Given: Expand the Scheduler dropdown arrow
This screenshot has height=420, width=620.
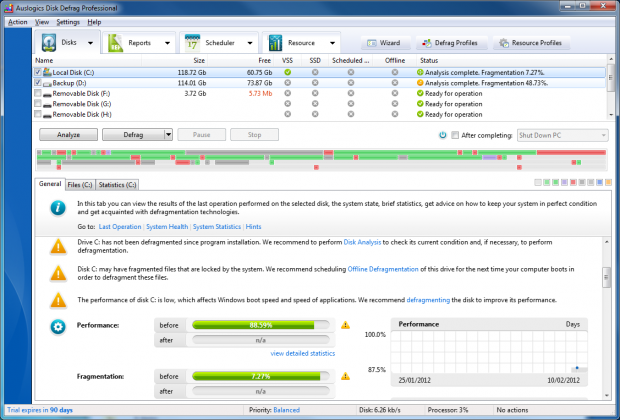Looking at the screenshot, I should tap(250, 43).
